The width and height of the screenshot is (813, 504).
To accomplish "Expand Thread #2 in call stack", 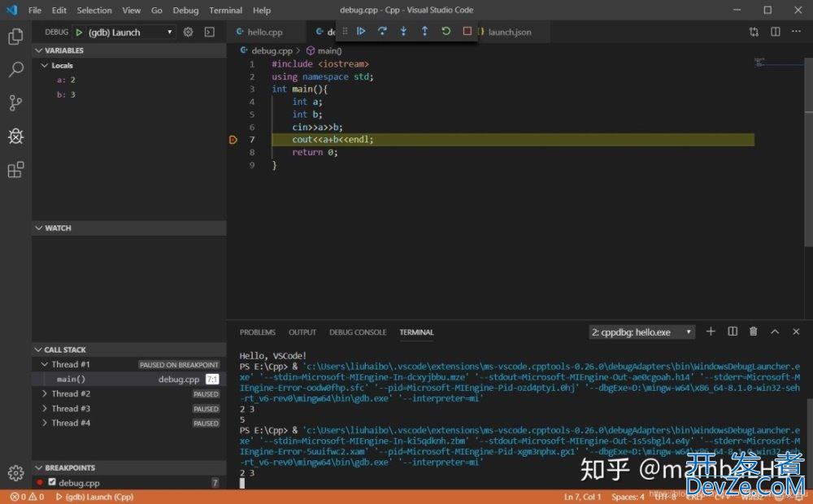I will 45,394.
